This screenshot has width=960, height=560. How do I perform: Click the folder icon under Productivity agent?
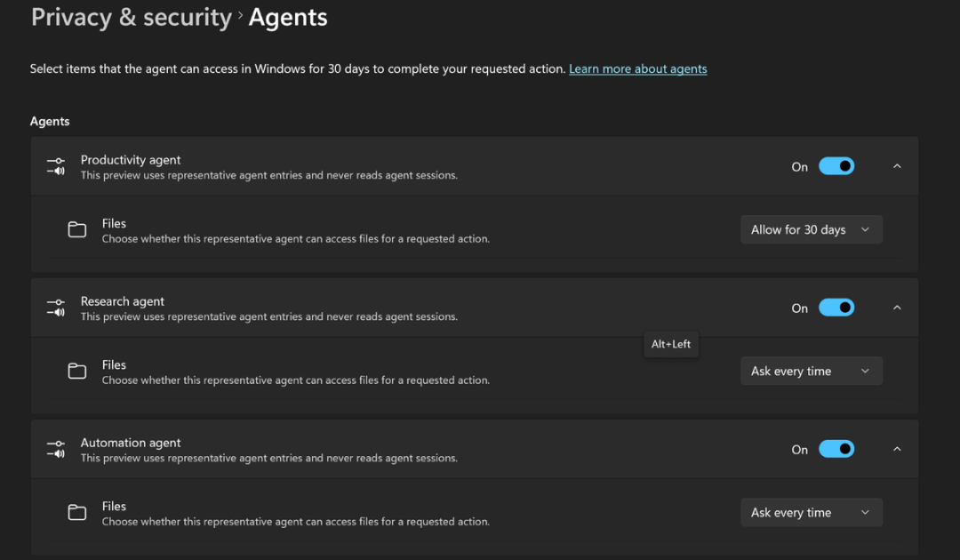tap(77, 229)
